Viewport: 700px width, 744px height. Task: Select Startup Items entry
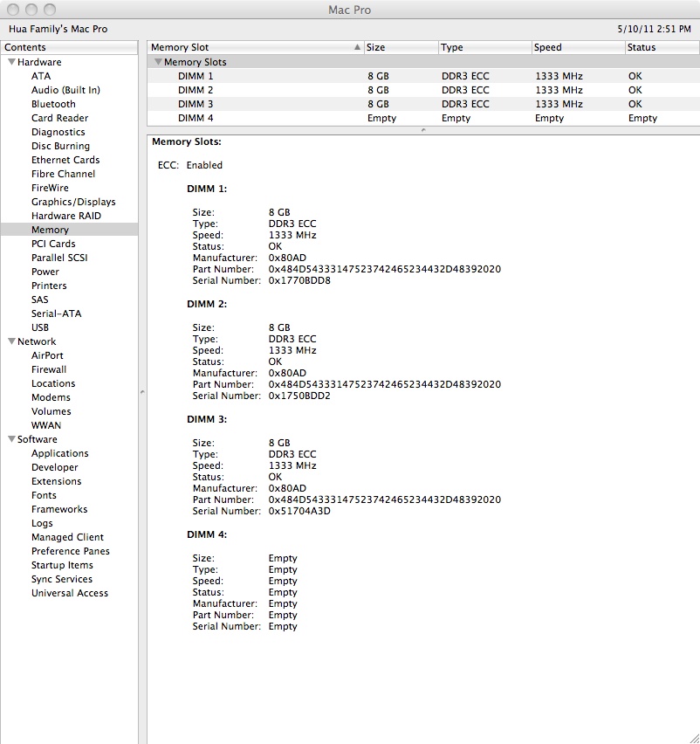[62, 565]
